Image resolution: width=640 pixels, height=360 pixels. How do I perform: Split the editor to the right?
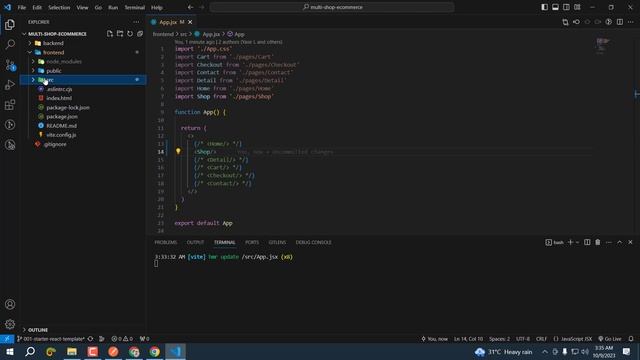tap(620, 22)
